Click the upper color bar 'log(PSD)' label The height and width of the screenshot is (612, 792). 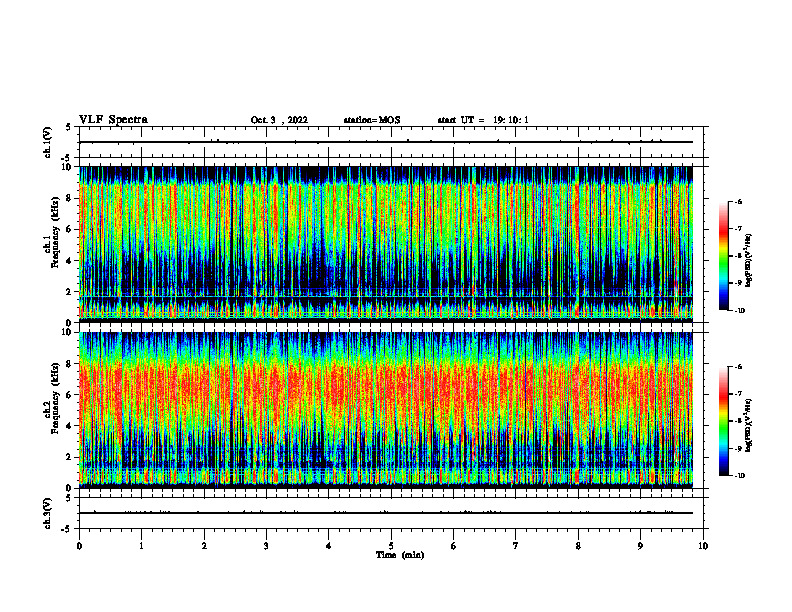coord(749,261)
